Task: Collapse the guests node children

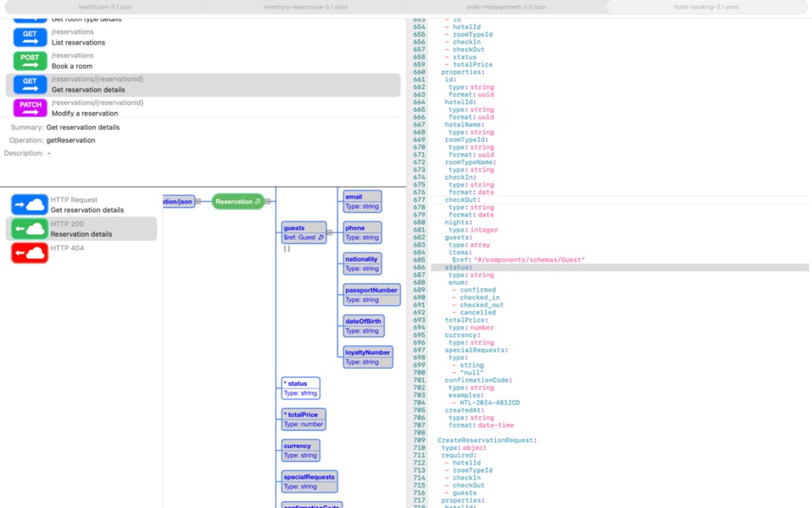Action: pos(329,233)
